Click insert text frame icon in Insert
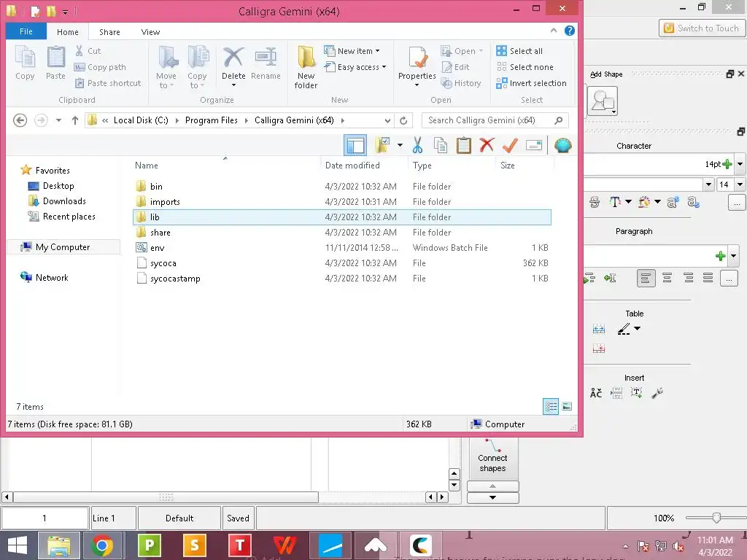 [636, 393]
